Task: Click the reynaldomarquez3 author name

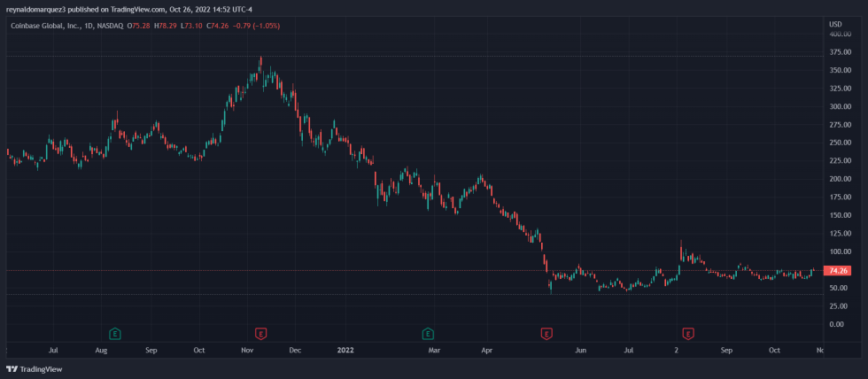Action: (35, 9)
